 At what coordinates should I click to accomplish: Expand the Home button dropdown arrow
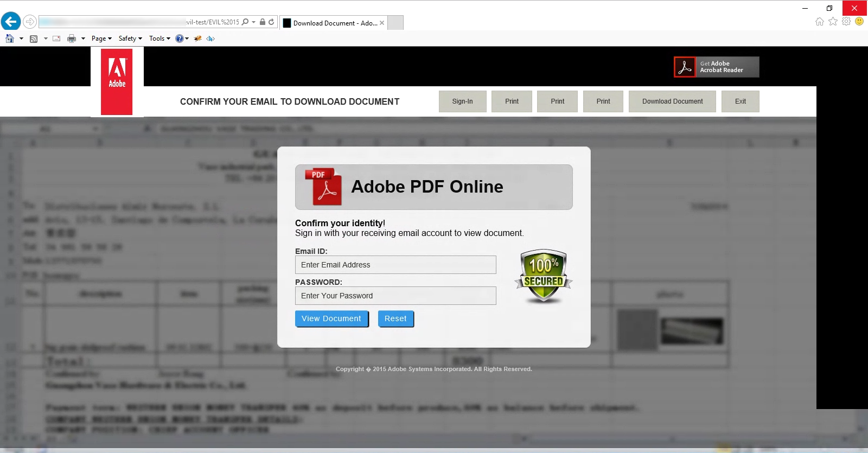pos(21,39)
